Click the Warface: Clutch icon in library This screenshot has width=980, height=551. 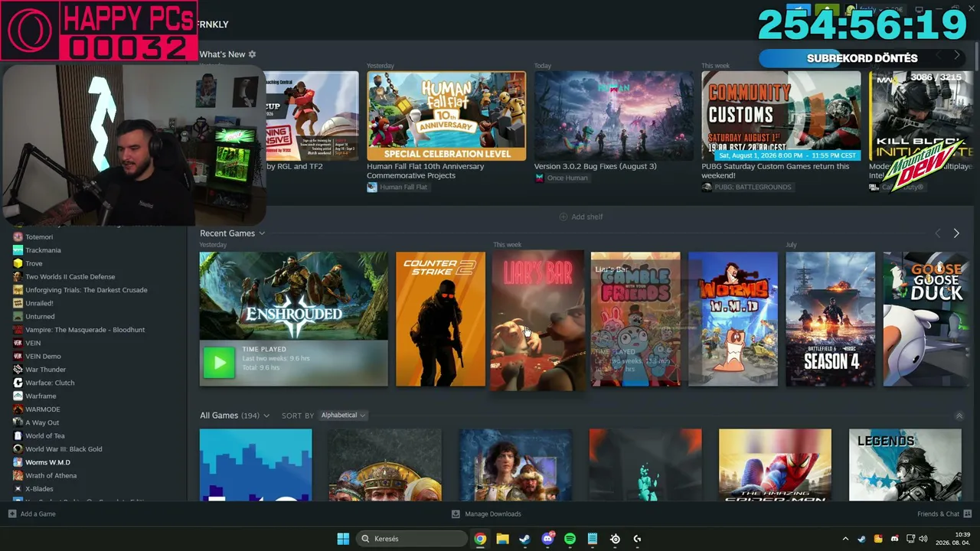coord(18,383)
